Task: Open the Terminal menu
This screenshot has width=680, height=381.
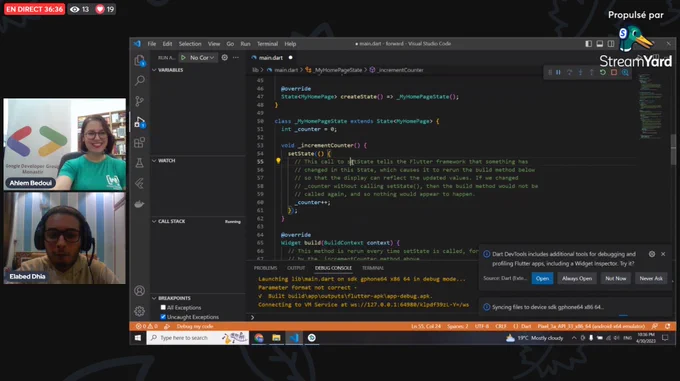Action: pos(267,44)
